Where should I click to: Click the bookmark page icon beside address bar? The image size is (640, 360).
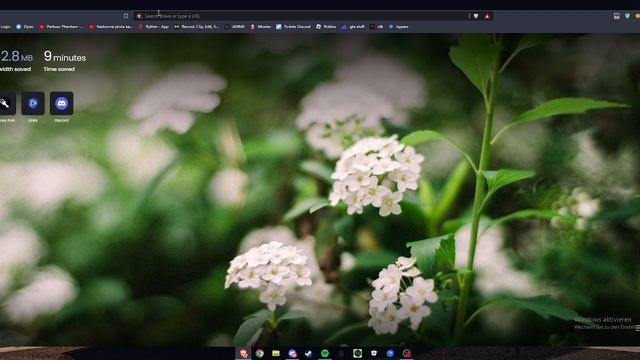pyautogui.click(x=126, y=16)
